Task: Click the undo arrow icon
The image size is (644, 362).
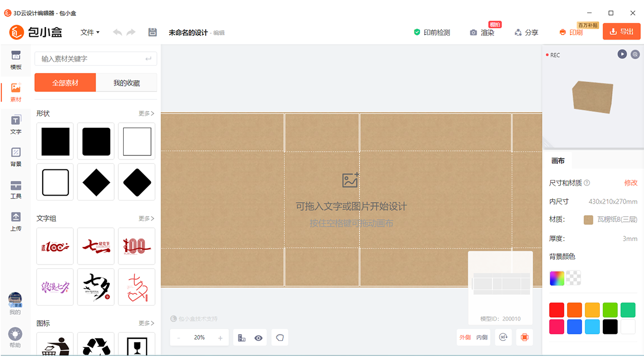Action: tap(117, 32)
